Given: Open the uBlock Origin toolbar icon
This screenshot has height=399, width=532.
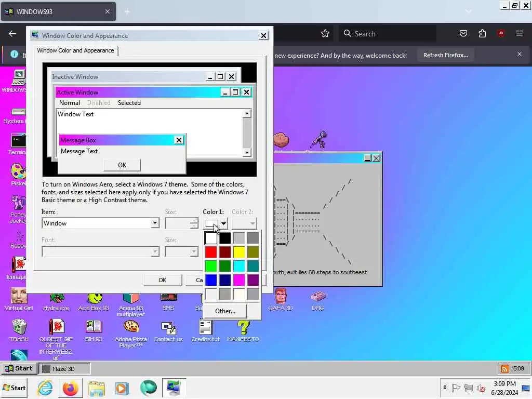Looking at the screenshot, I should click(x=501, y=33).
